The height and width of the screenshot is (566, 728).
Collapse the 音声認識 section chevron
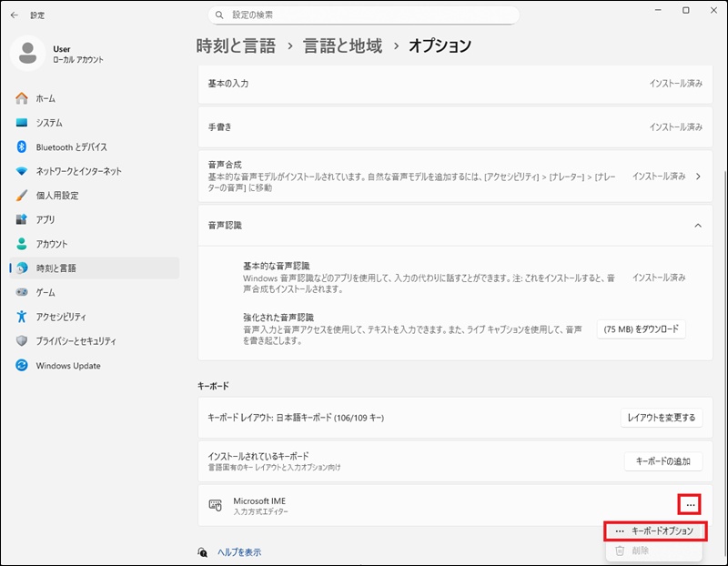(697, 225)
